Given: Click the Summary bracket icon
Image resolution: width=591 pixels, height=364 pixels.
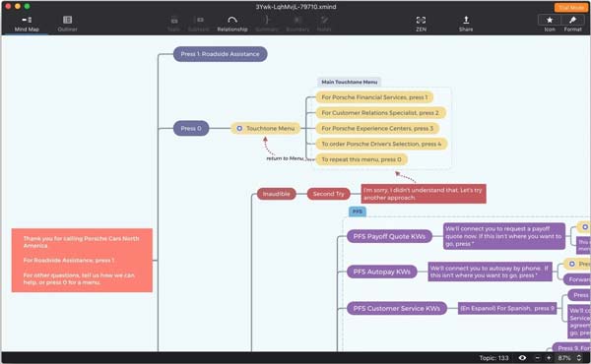Looking at the screenshot, I should click(267, 20).
